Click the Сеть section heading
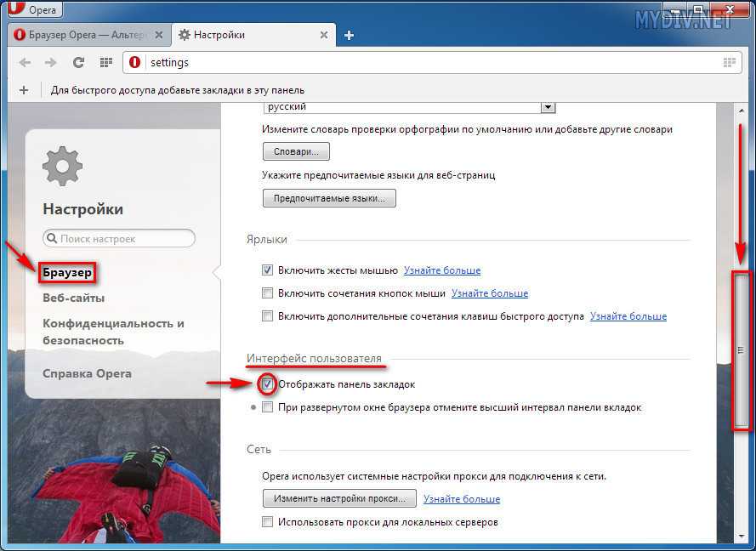The image size is (756, 551). (x=259, y=449)
